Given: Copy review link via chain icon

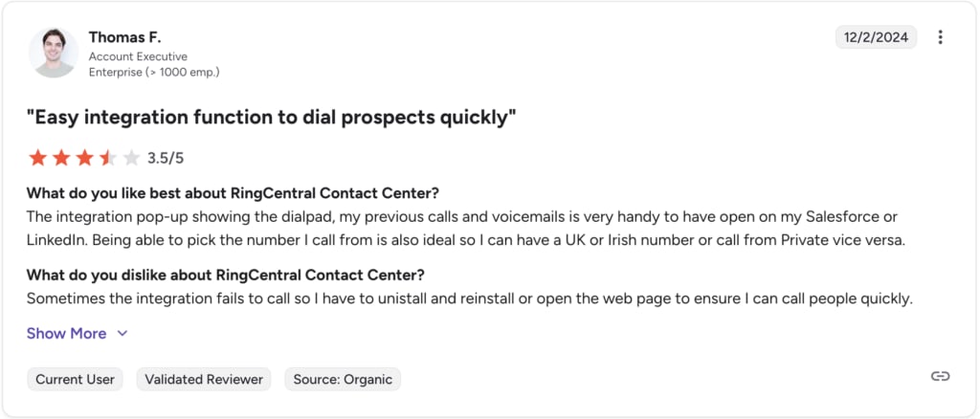Looking at the screenshot, I should (940, 376).
